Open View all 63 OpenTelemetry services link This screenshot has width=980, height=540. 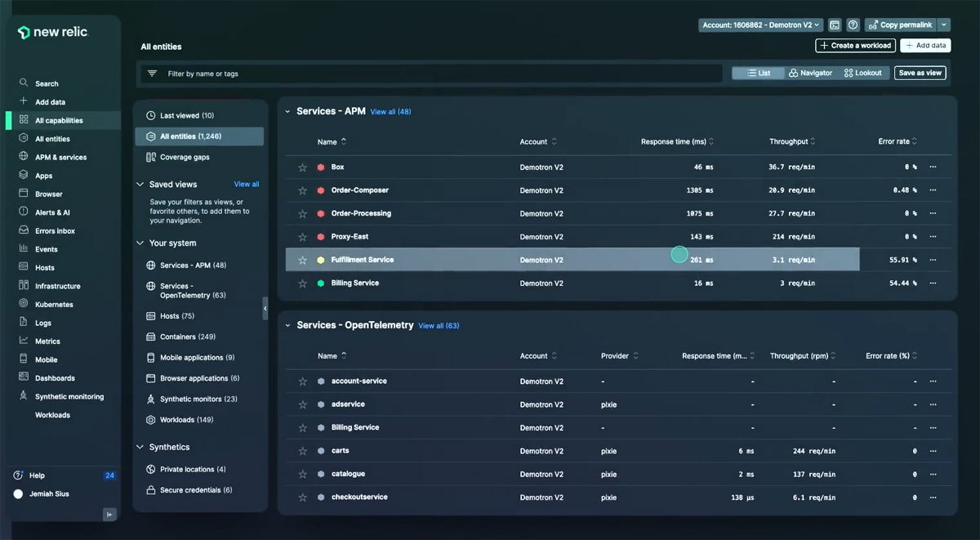439,325
